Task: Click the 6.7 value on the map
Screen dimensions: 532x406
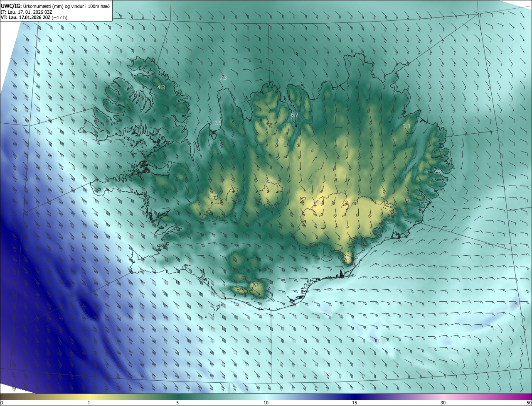Action: [295, 115]
